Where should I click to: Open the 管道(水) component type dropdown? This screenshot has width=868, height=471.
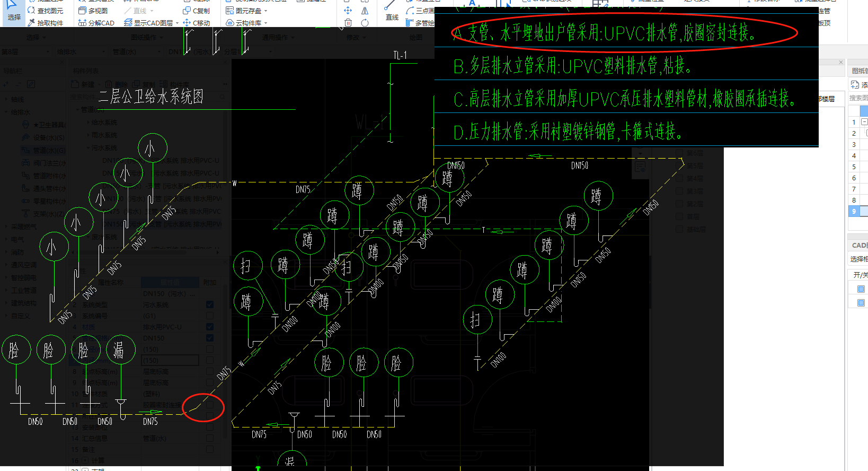point(137,51)
